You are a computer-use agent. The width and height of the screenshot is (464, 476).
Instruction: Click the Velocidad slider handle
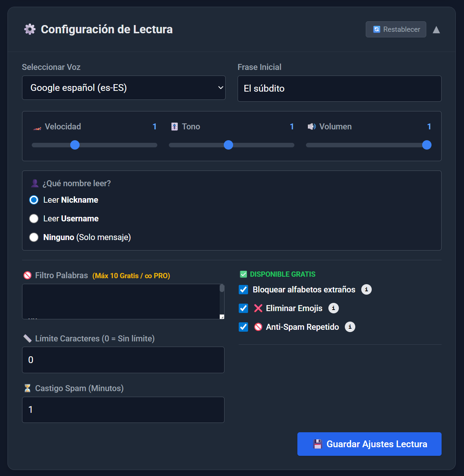point(75,145)
